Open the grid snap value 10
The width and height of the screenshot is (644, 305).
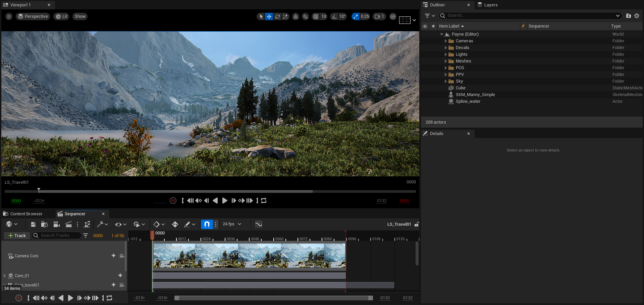324,16
